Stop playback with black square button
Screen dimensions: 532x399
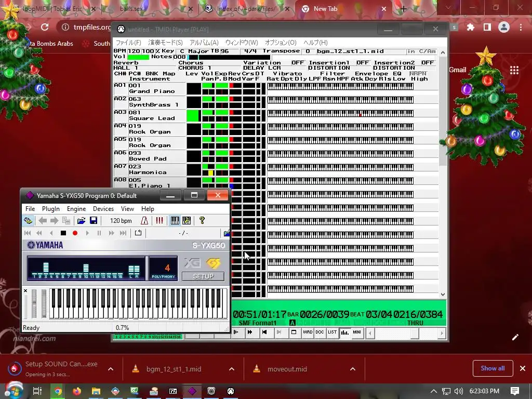point(63,233)
